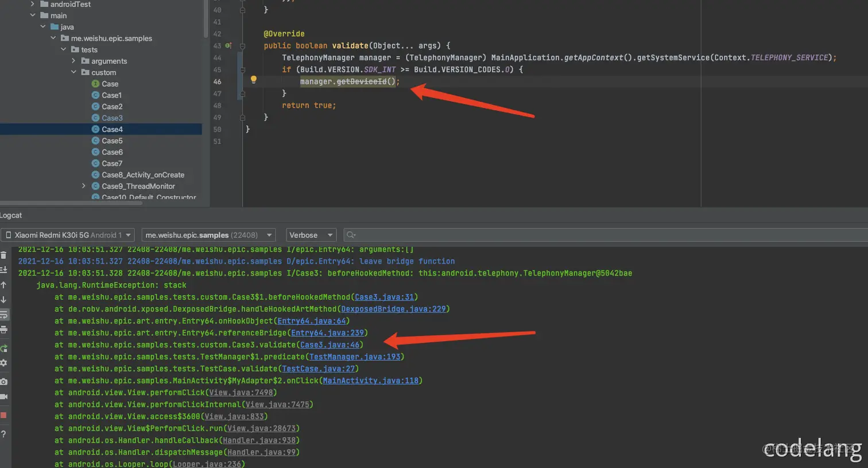Open Logcat settings gear icon

coord(3,363)
